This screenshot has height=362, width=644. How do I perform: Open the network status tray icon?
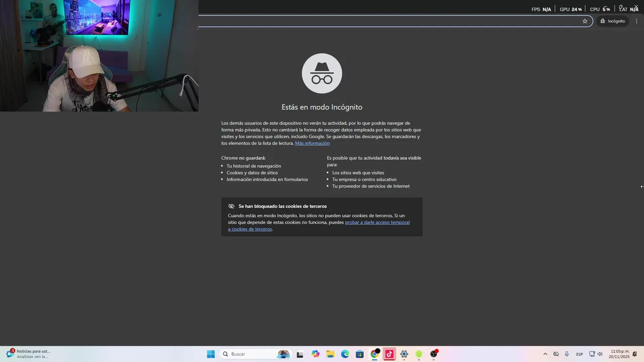592,354
